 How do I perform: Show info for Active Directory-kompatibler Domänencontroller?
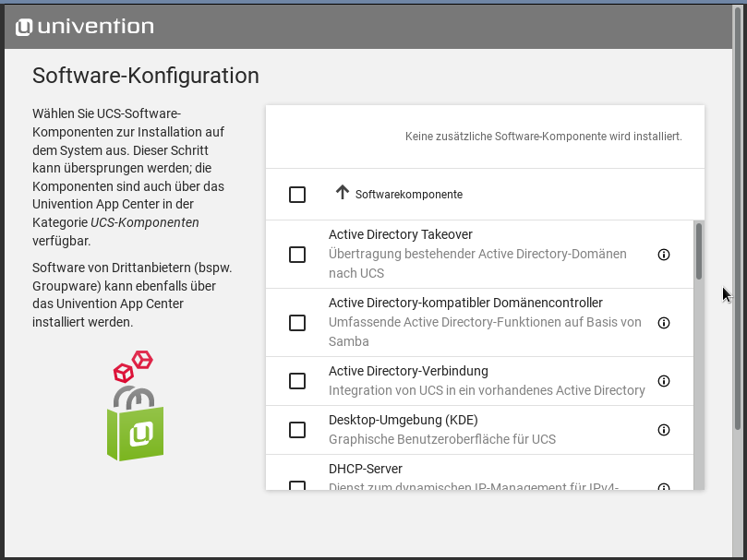(663, 323)
